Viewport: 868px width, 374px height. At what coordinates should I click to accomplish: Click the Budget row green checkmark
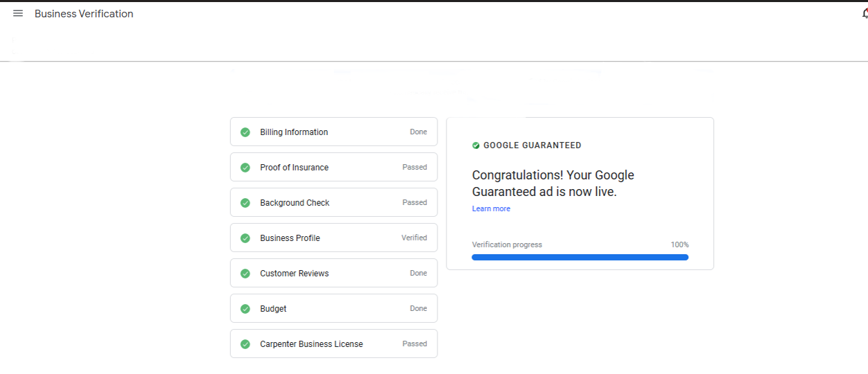[x=245, y=309]
